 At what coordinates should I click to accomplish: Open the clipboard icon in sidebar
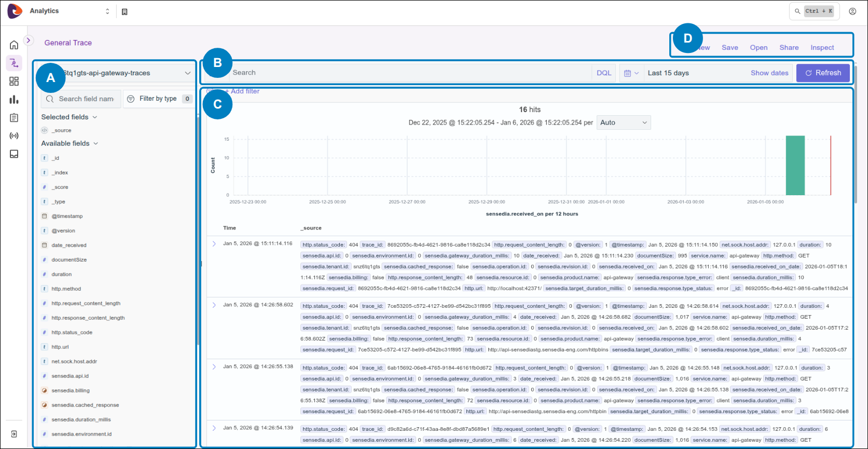[x=14, y=118]
